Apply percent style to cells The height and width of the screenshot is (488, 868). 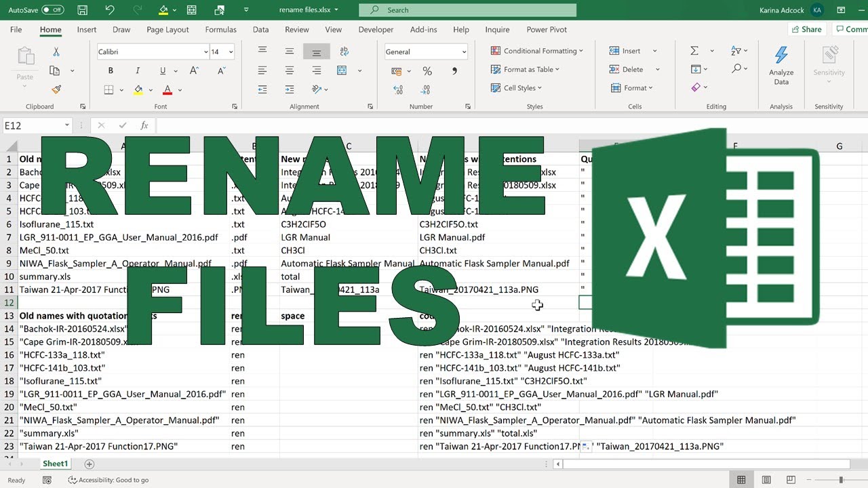[427, 70]
